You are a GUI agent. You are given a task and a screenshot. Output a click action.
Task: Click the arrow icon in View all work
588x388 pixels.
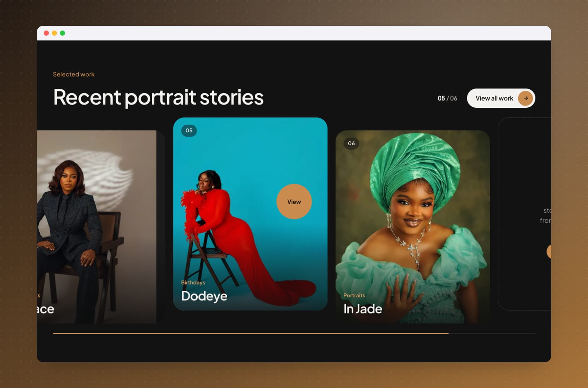tap(526, 98)
